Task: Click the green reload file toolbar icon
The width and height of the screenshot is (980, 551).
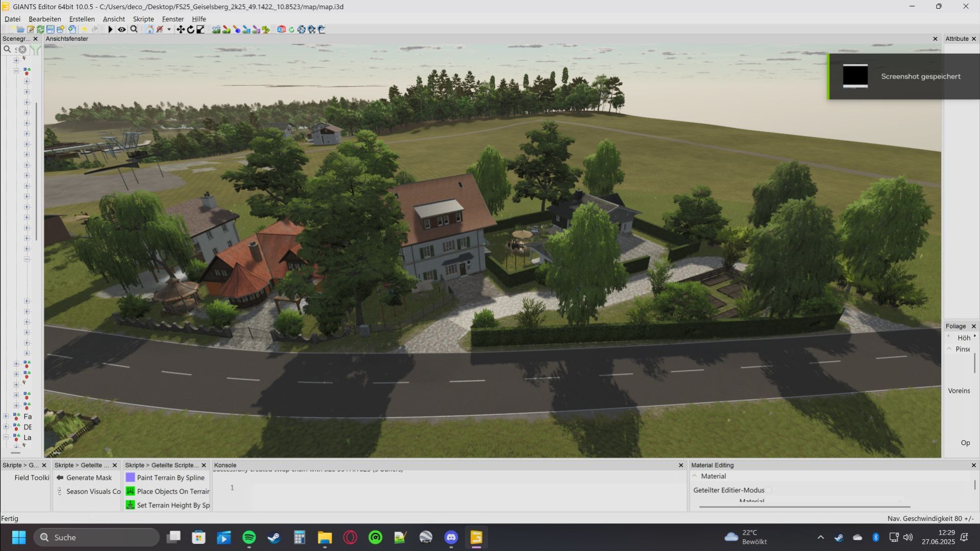Action: [40, 30]
